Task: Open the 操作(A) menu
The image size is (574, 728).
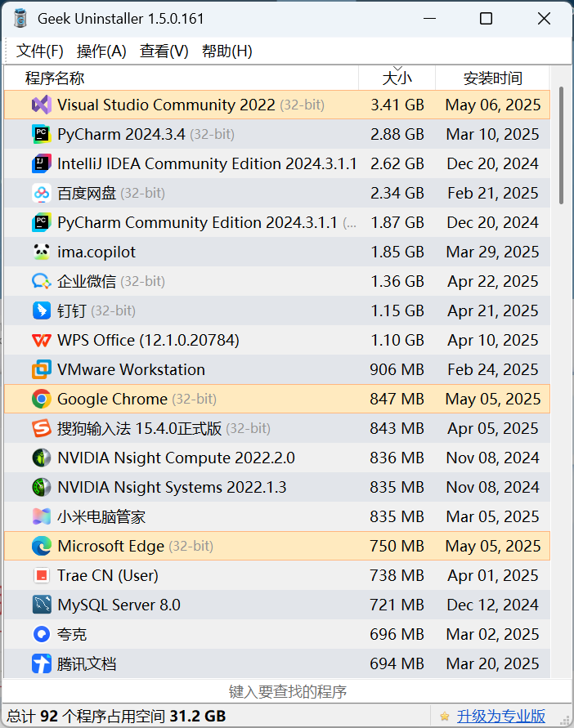Action: click(101, 51)
